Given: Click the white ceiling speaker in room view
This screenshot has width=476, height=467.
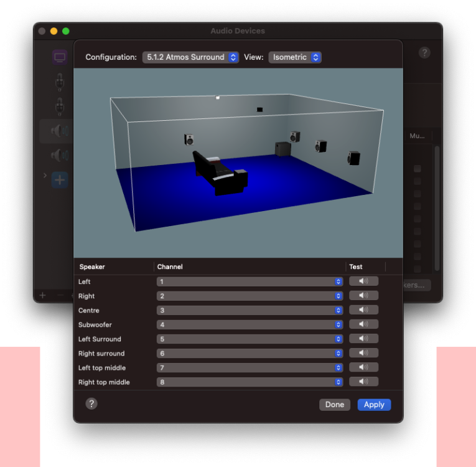Looking at the screenshot, I should coord(217,98).
